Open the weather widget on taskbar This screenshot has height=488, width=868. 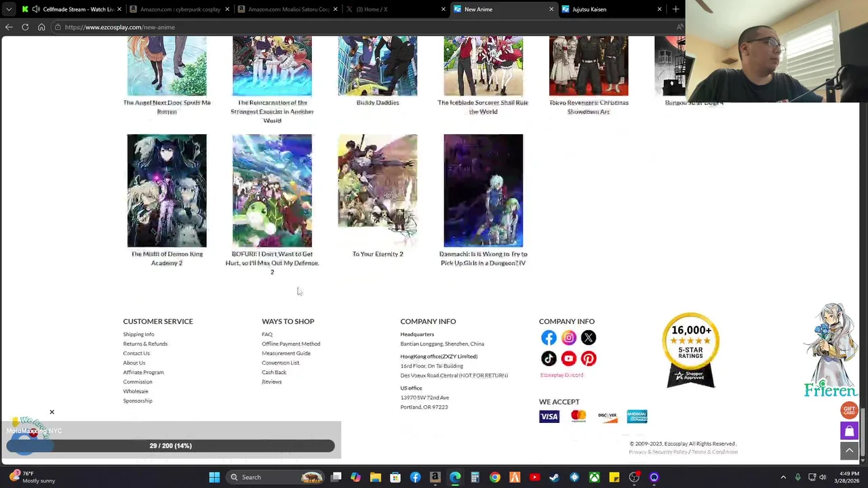(x=31, y=477)
